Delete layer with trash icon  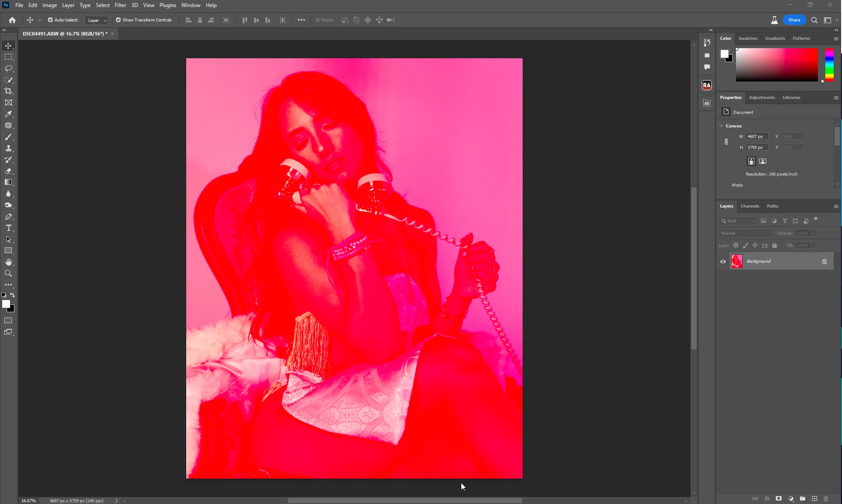coord(826,499)
